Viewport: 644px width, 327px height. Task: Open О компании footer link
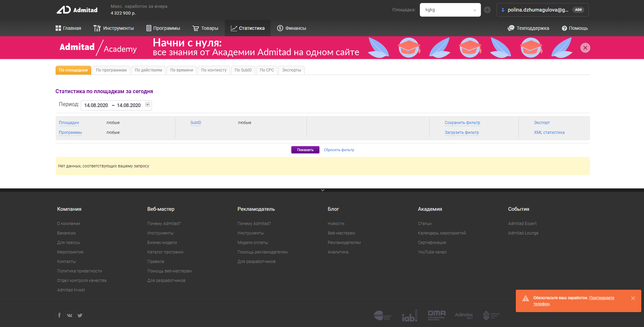pyautogui.click(x=69, y=224)
